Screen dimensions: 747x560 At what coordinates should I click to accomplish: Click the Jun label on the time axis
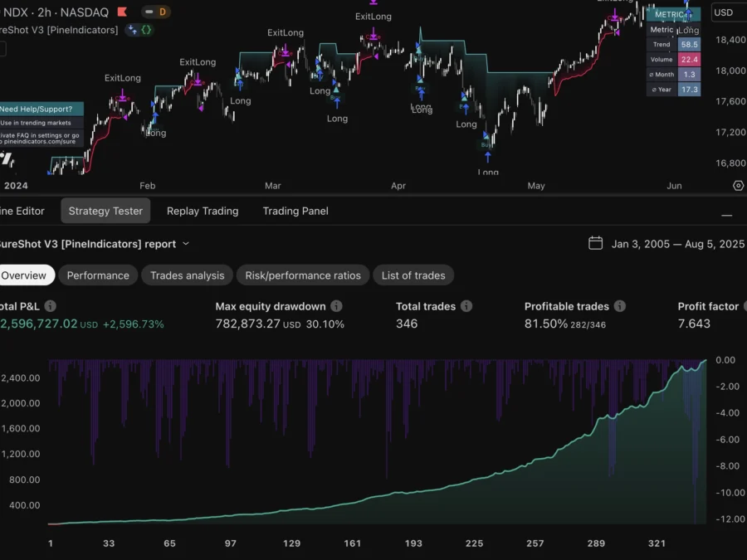674,186
